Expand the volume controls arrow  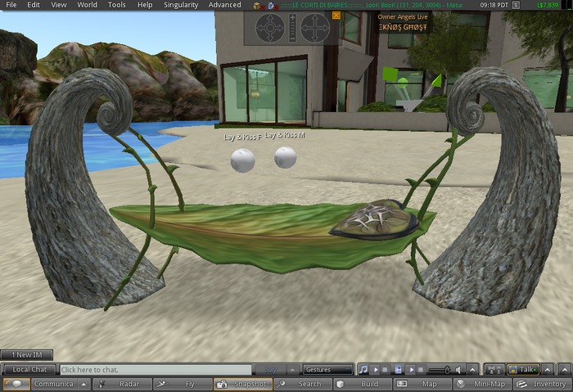(x=473, y=370)
